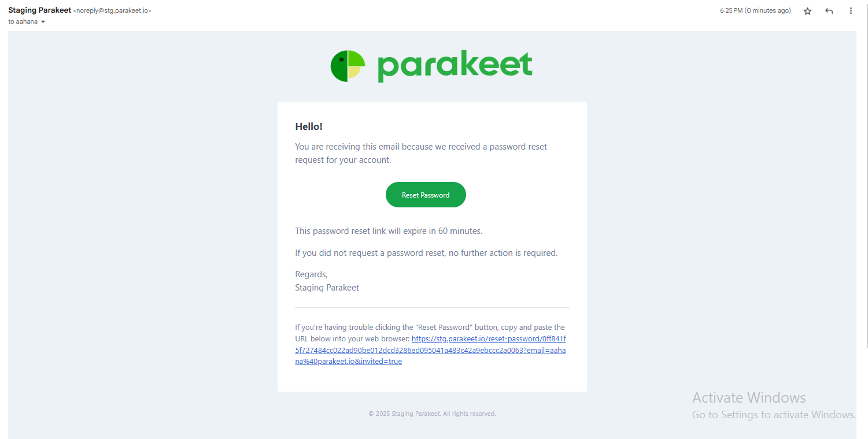Screen dimensions: 868x439
Task: Click the Activate Windows watermark text
Action: point(749,398)
